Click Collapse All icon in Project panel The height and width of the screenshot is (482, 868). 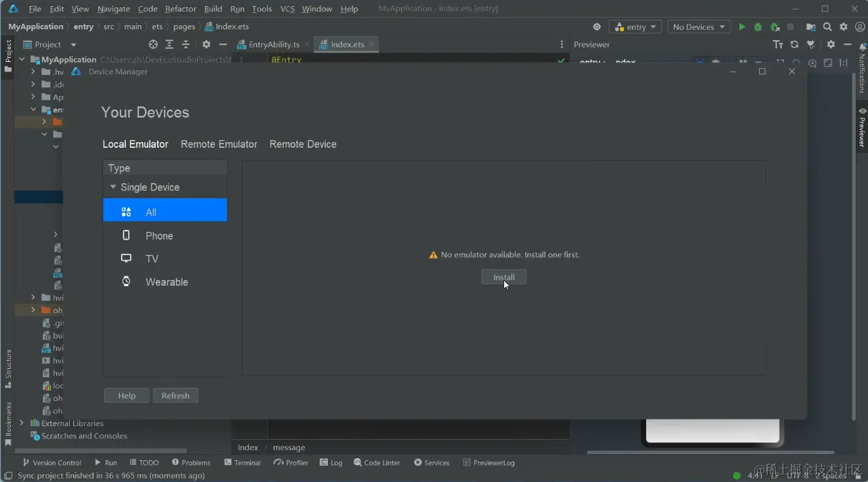pos(186,44)
